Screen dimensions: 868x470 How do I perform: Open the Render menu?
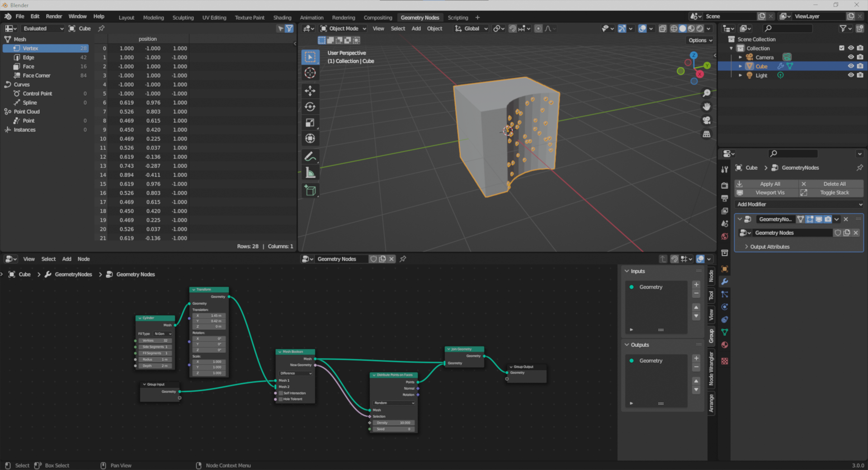click(54, 16)
